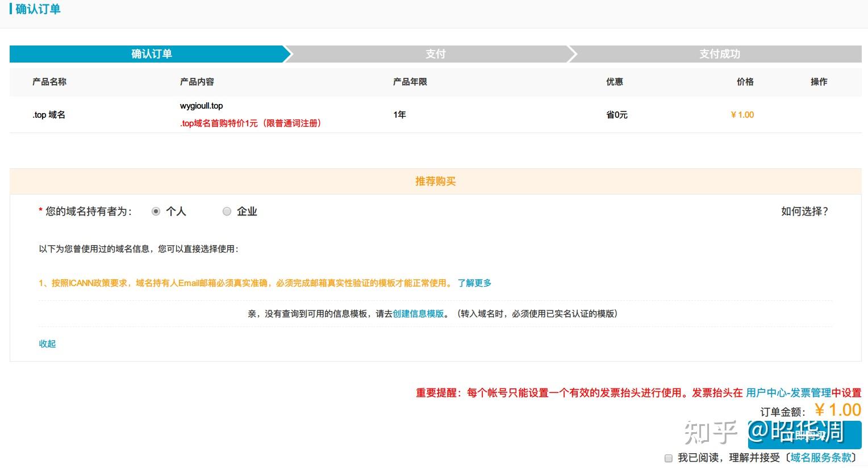Click the 了解更多 link about ICANN policy
This screenshot has height=468, width=868.
(475, 283)
